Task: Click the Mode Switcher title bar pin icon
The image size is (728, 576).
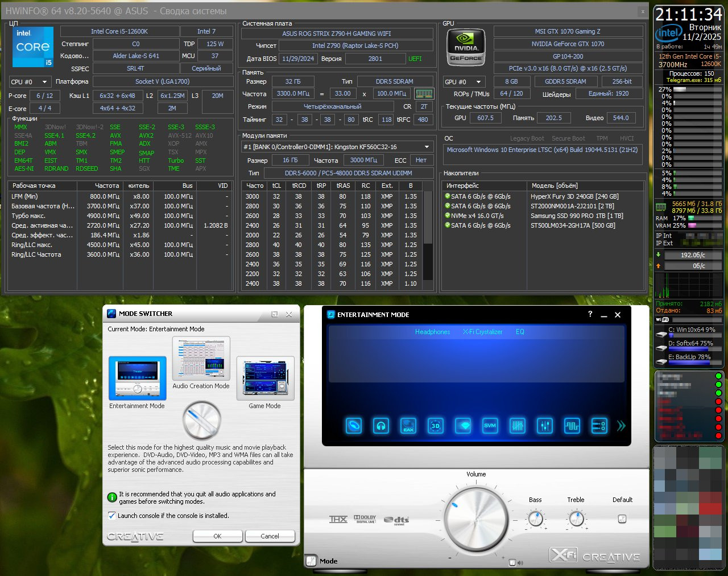Action: coord(275,314)
